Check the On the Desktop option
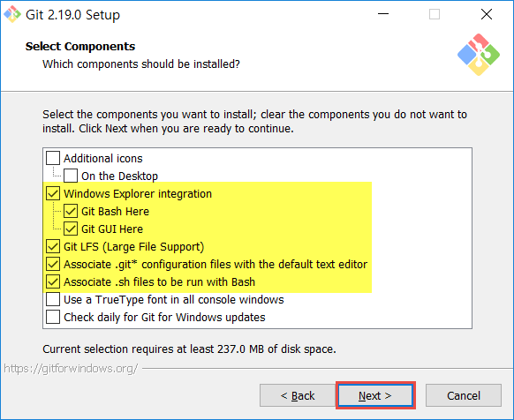The height and width of the screenshot is (420, 514). tap(71, 176)
